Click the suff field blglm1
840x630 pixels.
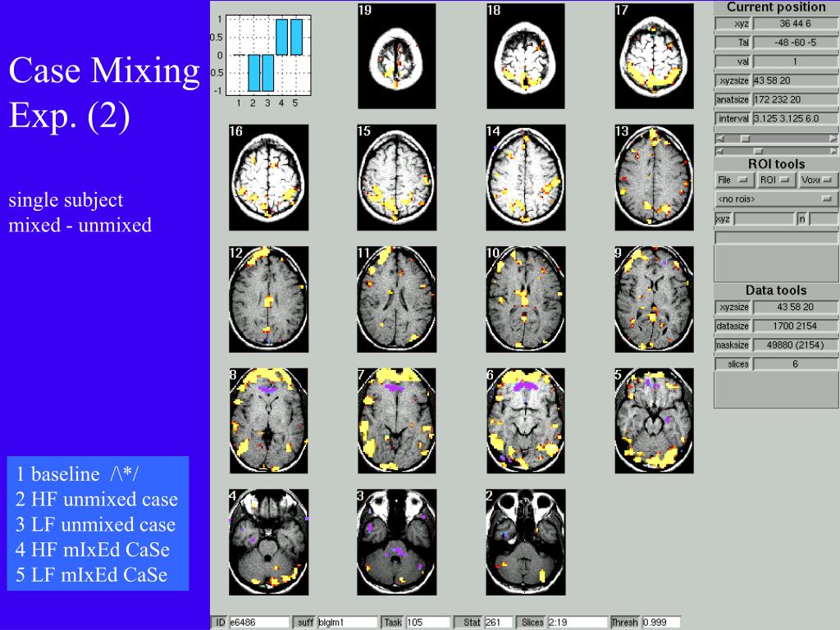[x=348, y=623]
